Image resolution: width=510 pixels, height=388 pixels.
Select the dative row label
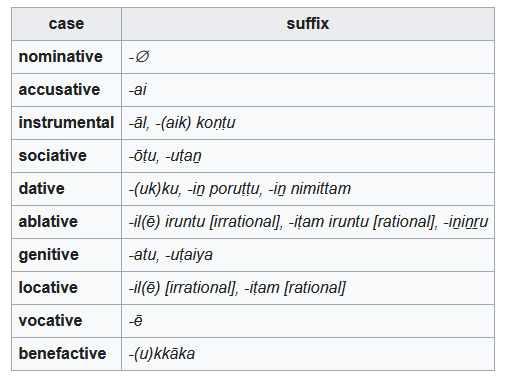coord(42,189)
